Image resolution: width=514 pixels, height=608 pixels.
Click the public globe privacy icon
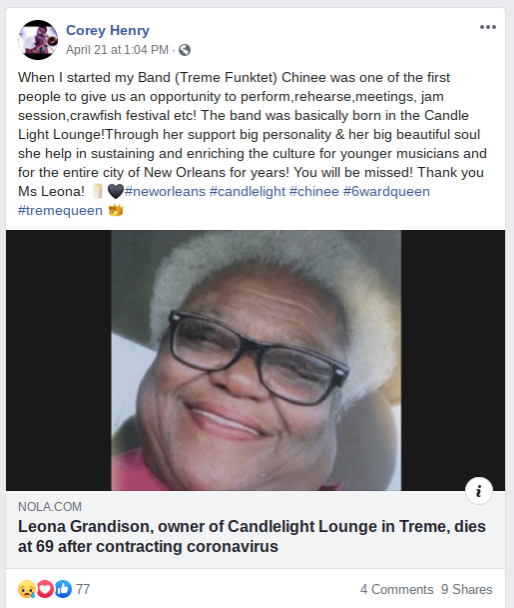coord(185,50)
